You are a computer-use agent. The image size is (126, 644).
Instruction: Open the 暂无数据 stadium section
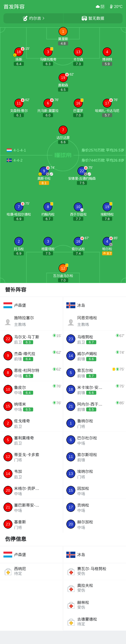click(x=93, y=18)
